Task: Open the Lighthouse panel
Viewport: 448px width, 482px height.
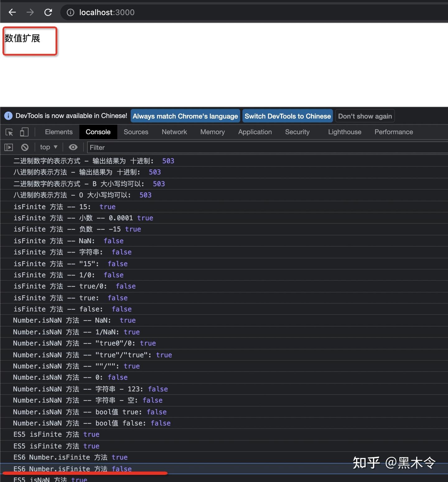Action: click(344, 132)
